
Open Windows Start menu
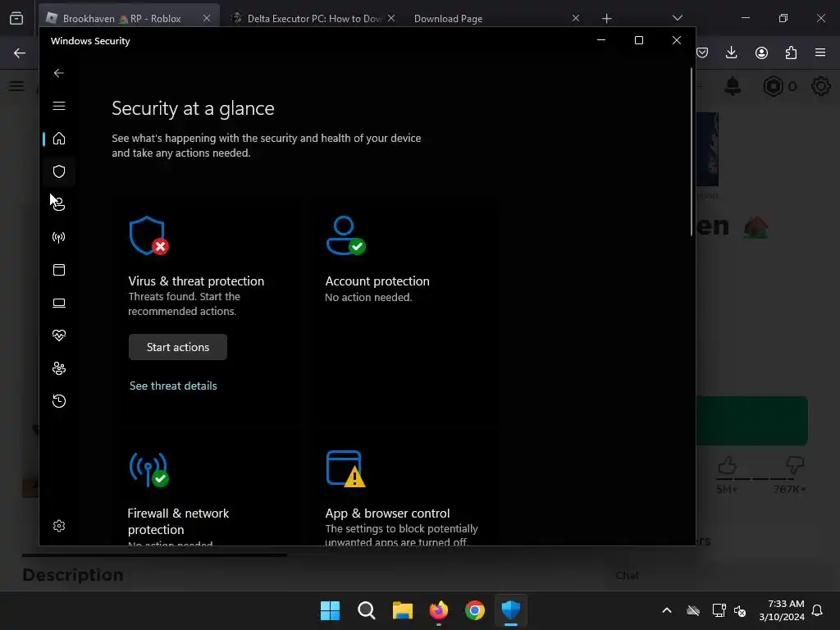point(330,610)
